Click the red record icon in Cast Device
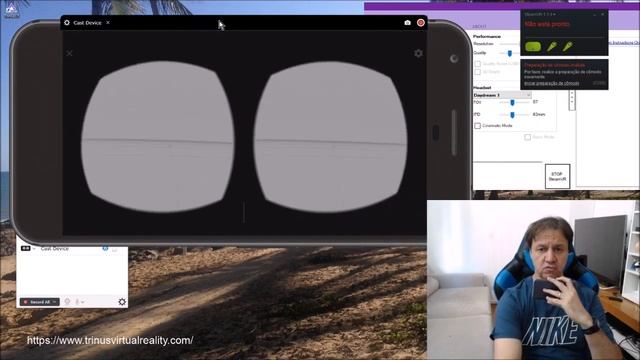The width and height of the screenshot is (640, 360). [421, 22]
